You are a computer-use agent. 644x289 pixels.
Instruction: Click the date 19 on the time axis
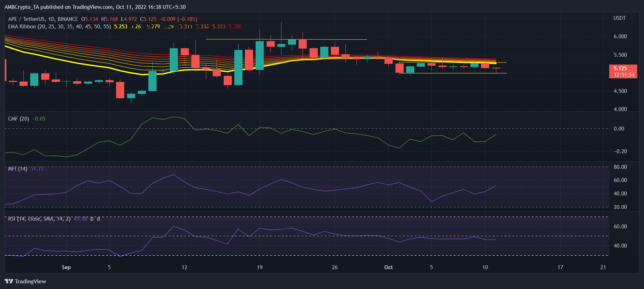260,267
